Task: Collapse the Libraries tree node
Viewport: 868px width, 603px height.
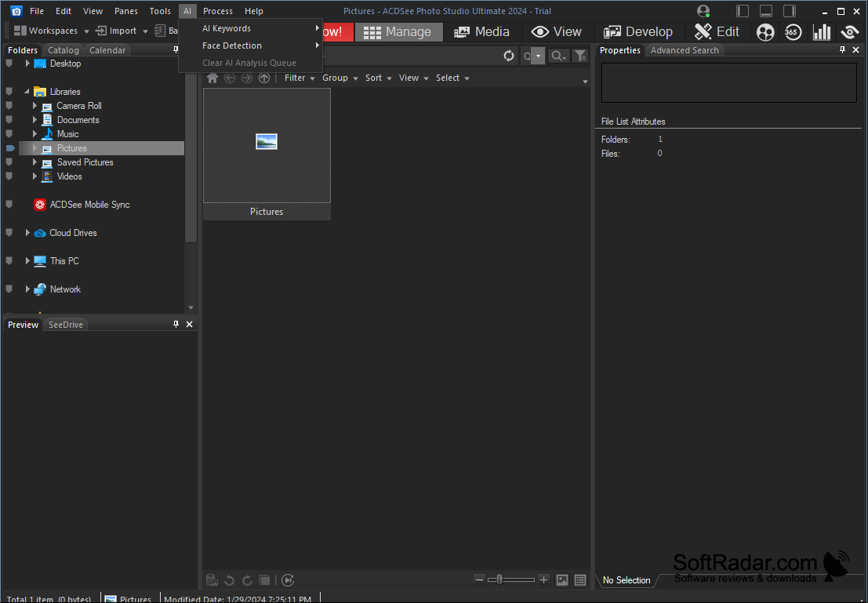Action: pos(27,92)
